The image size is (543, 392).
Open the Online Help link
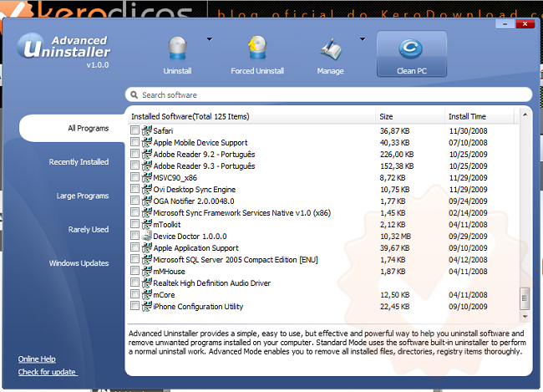(x=37, y=359)
